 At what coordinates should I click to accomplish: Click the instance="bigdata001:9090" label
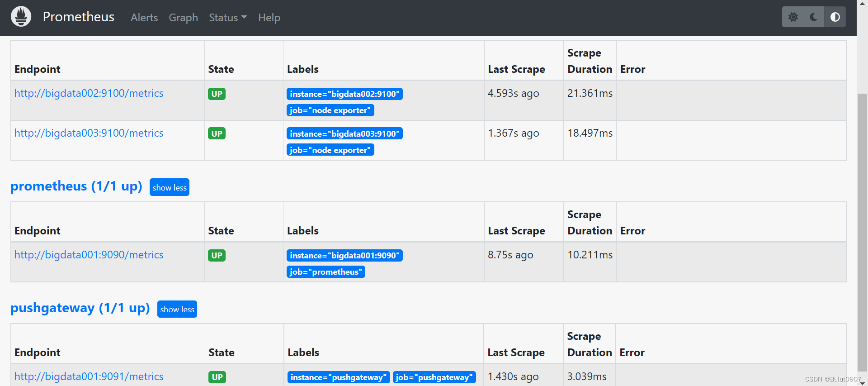[x=344, y=255]
